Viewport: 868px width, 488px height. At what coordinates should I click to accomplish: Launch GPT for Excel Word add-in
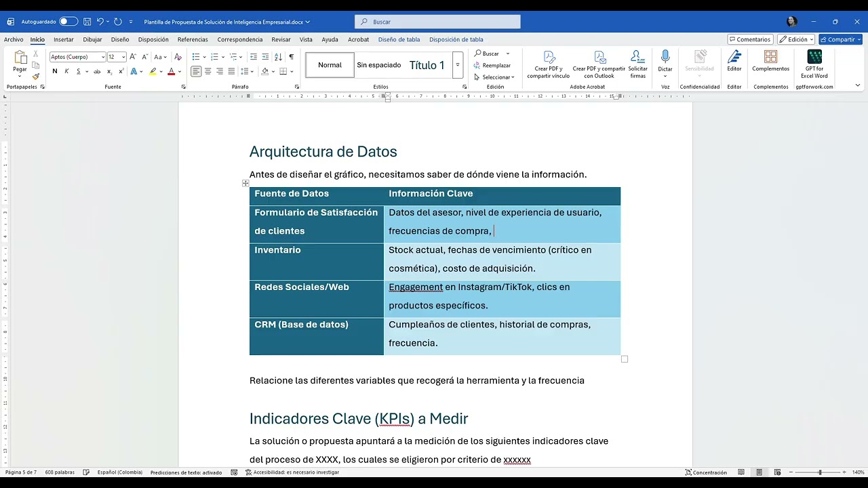click(814, 64)
